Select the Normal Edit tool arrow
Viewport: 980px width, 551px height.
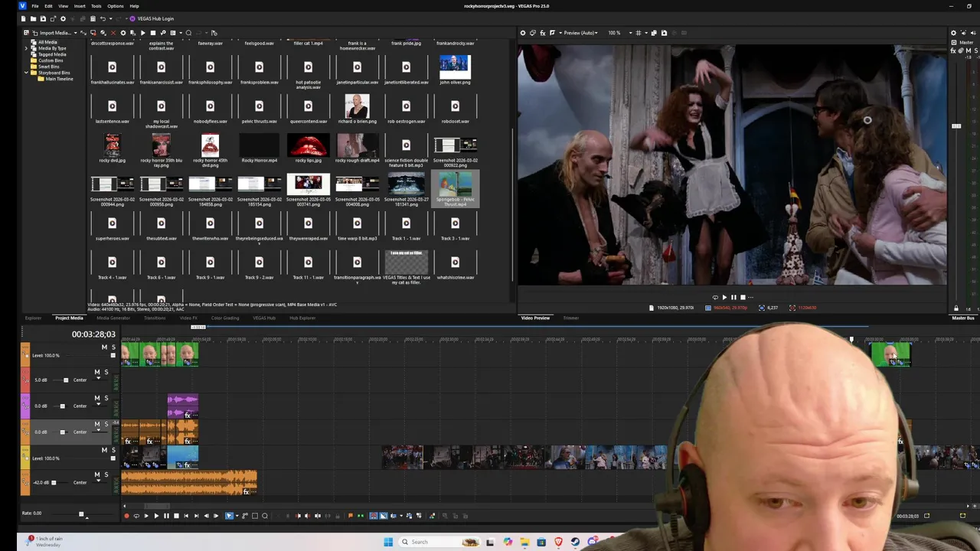pos(228,516)
